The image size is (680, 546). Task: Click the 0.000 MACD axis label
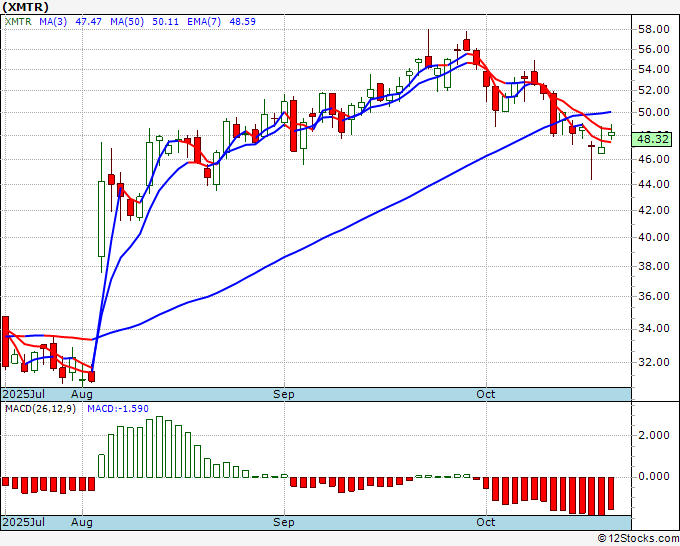[x=654, y=477]
